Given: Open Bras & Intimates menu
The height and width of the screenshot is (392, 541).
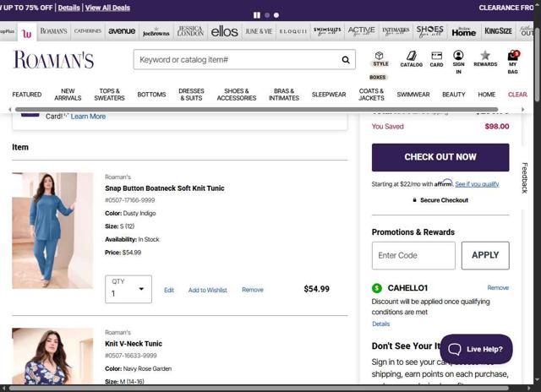Looking at the screenshot, I should (284, 95).
